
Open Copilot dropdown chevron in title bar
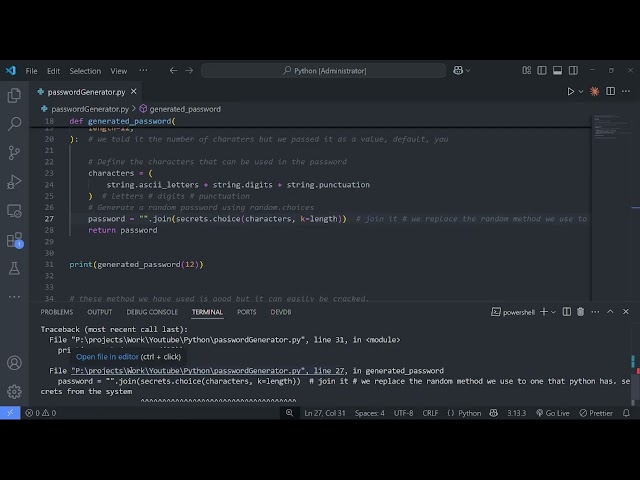pyautogui.click(x=468, y=71)
